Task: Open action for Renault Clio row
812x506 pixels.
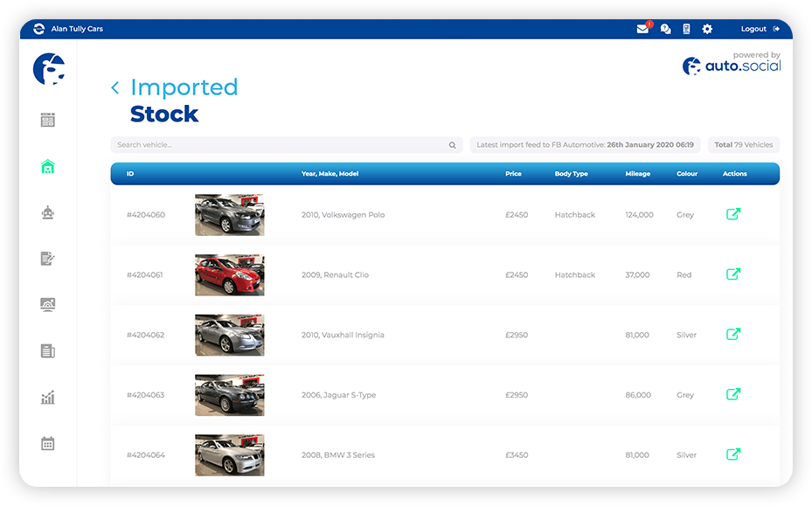Action: point(733,274)
